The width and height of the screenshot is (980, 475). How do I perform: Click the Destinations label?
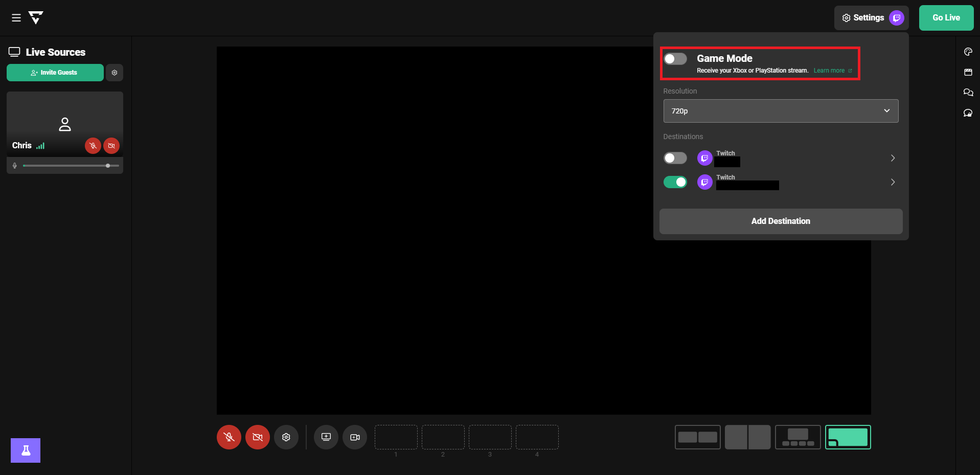(683, 137)
